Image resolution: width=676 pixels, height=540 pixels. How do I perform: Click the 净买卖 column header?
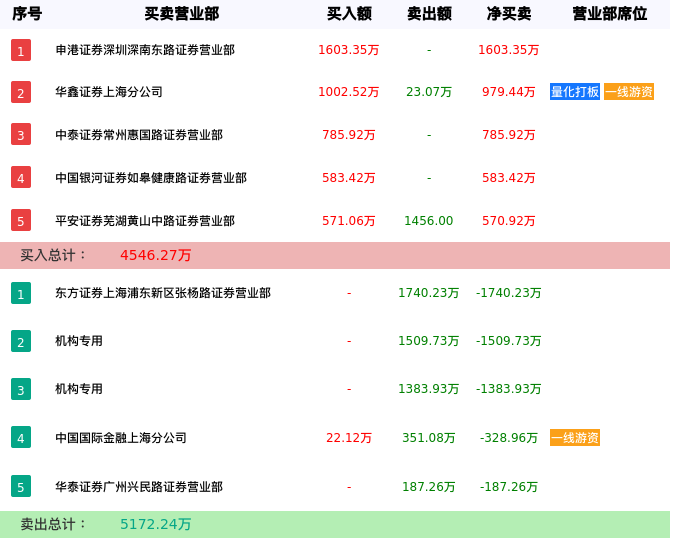tap(509, 14)
